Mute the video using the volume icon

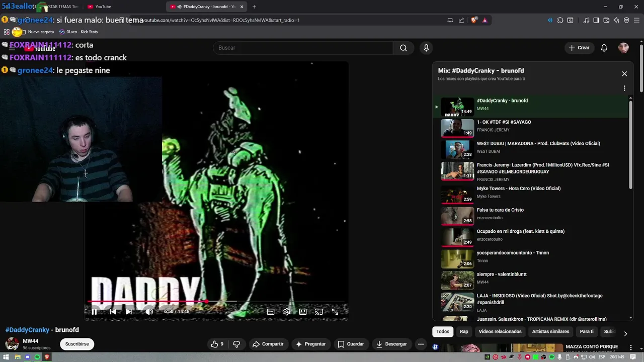149,312
